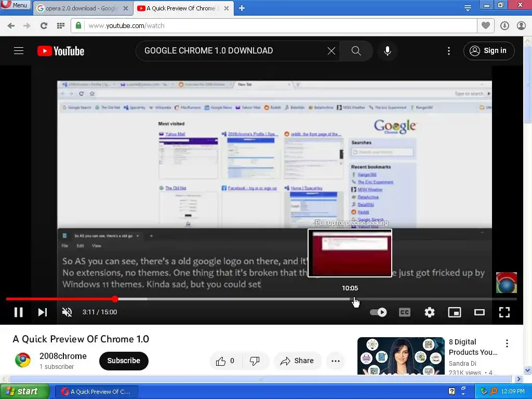Open the video settings gear

[x=430, y=312]
